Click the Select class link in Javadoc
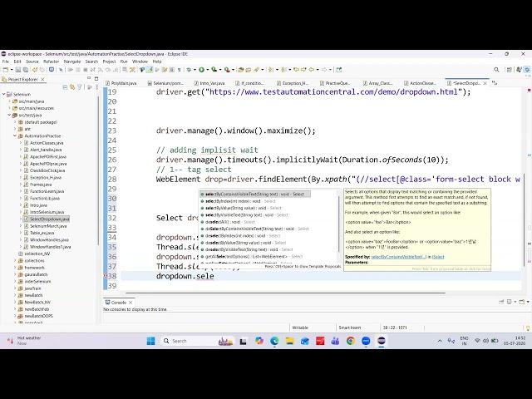 438,257
